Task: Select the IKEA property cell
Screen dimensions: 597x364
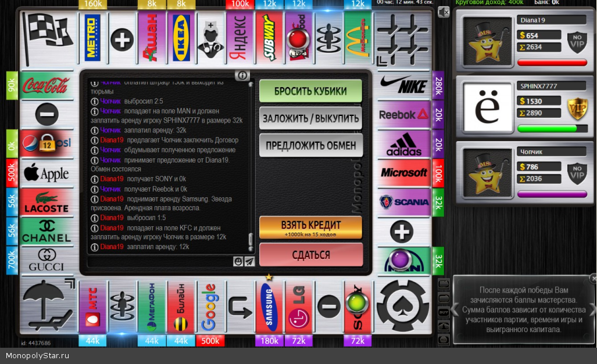Action: 181,38
